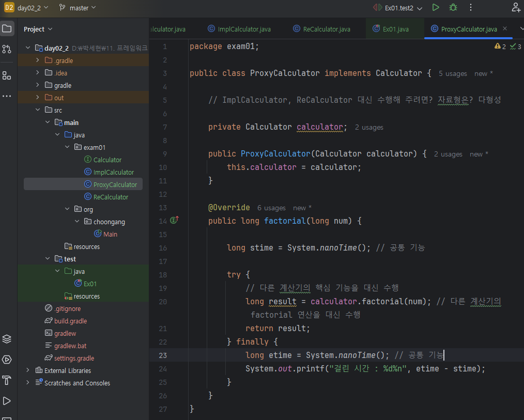524x420 pixels.
Task: Switch to the ReCalculator.java tab
Action: (321, 29)
